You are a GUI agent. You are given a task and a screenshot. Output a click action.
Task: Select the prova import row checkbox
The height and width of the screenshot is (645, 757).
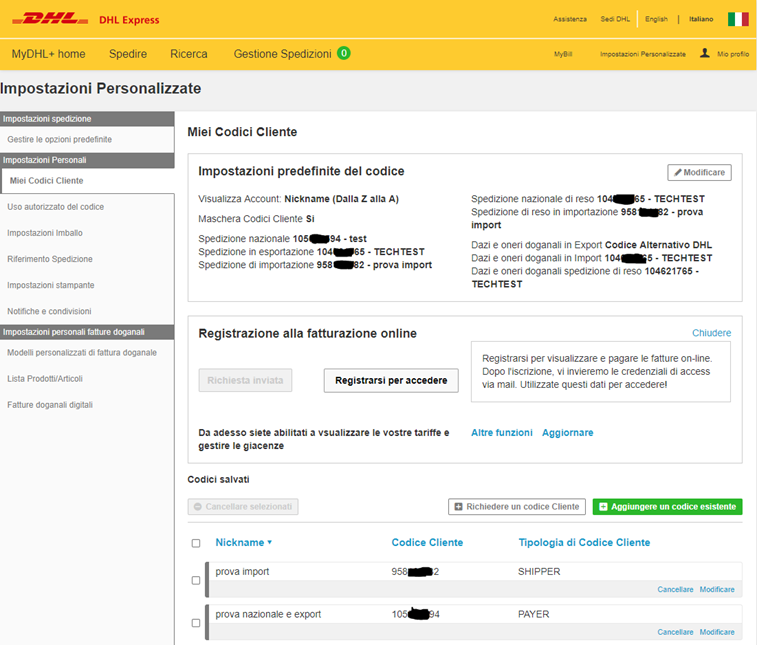click(196, 580)
